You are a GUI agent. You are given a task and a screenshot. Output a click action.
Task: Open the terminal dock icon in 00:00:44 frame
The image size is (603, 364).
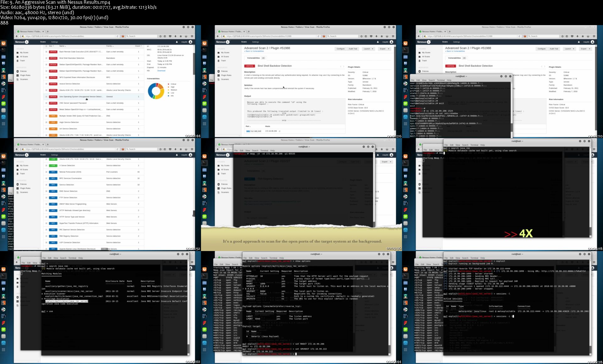(3, 50)
